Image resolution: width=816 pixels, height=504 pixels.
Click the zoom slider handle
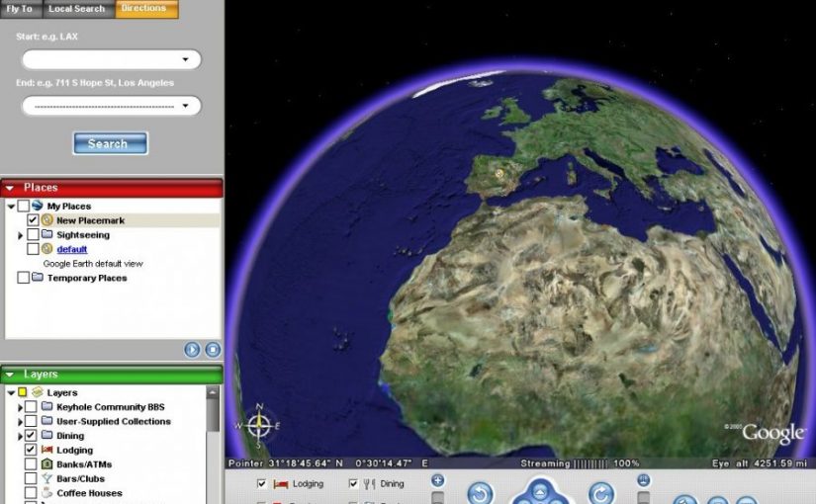(x=437, y=498)
